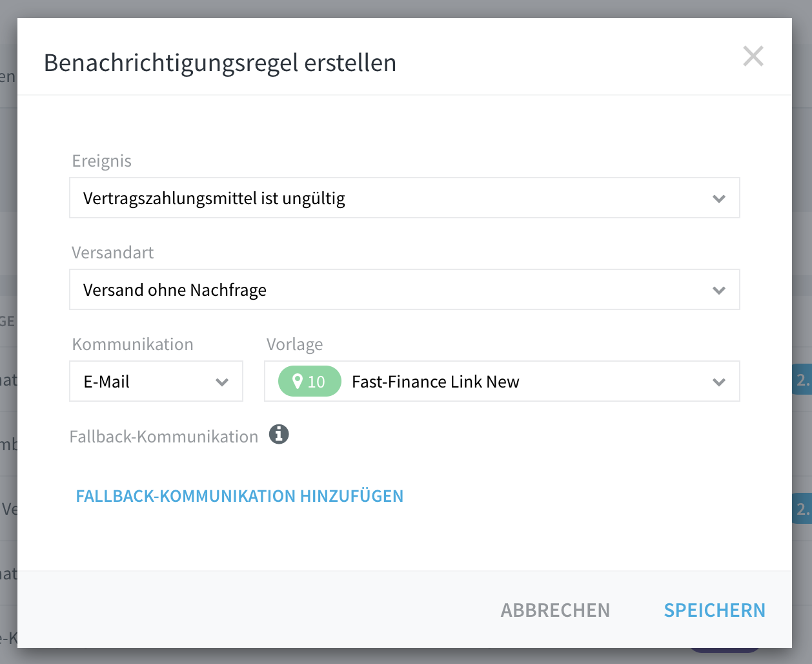The width and height of the screenshot is (812, 664).
Task: Open the Kommunikation E-Mail dropdown arrow
Action: tap(222, 382)
